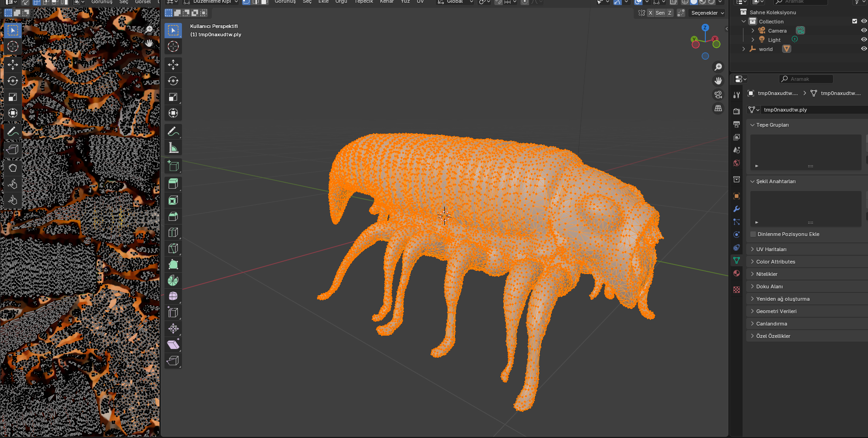Choose the Bevel tool
Viewport: 868px width, 438px height.
(x=173, y=216)
